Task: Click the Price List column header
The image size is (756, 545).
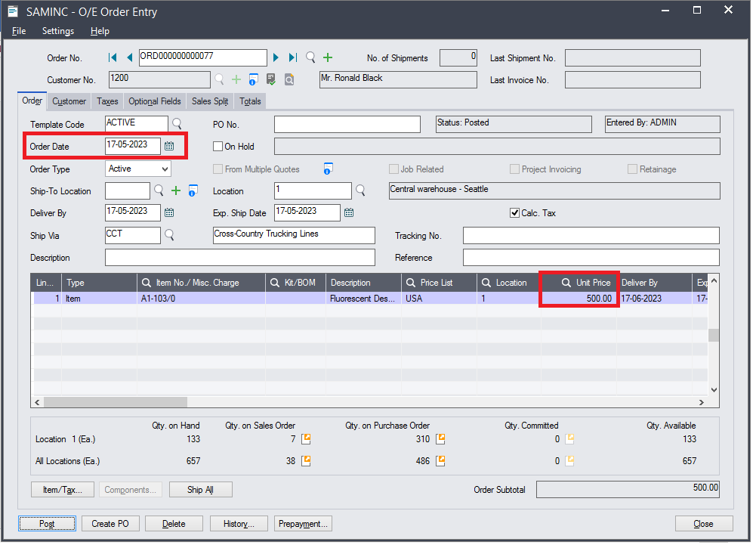Action: click(x=439, y=283)
